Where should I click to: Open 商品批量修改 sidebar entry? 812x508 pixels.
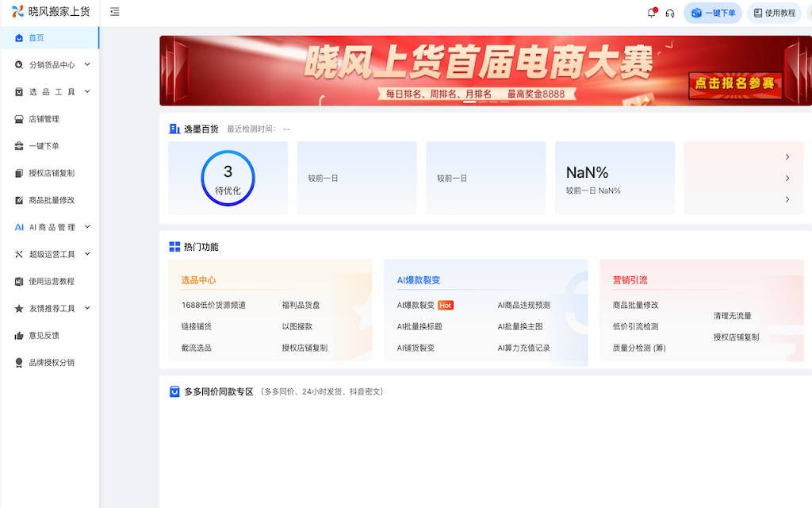click(x=50, y=200)
